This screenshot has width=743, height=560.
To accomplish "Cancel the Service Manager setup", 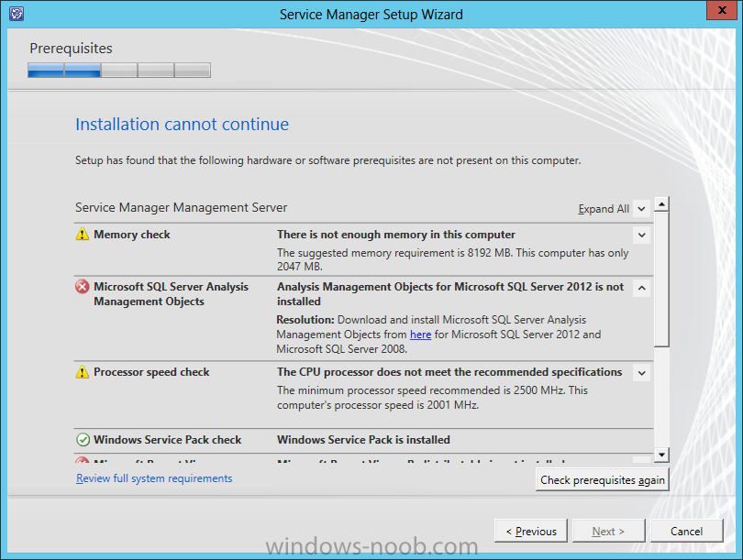I will pyautogui.click(x=687, y=531).
